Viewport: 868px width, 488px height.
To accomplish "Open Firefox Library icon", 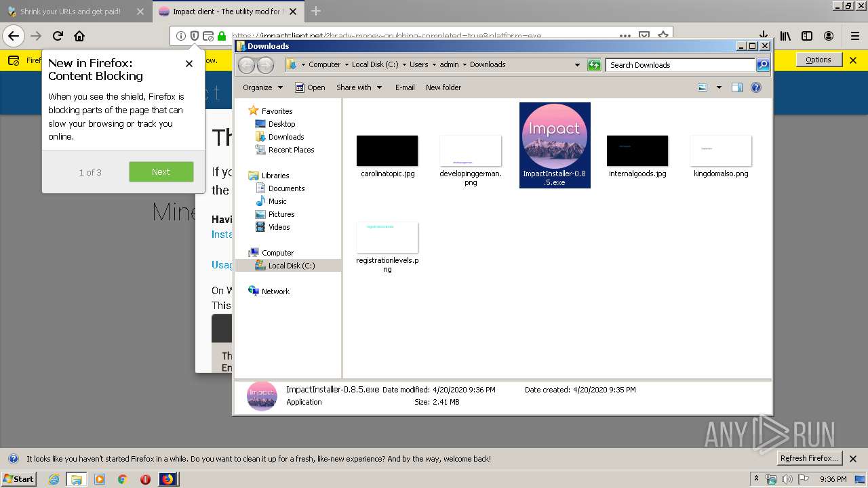I will 785,36.
